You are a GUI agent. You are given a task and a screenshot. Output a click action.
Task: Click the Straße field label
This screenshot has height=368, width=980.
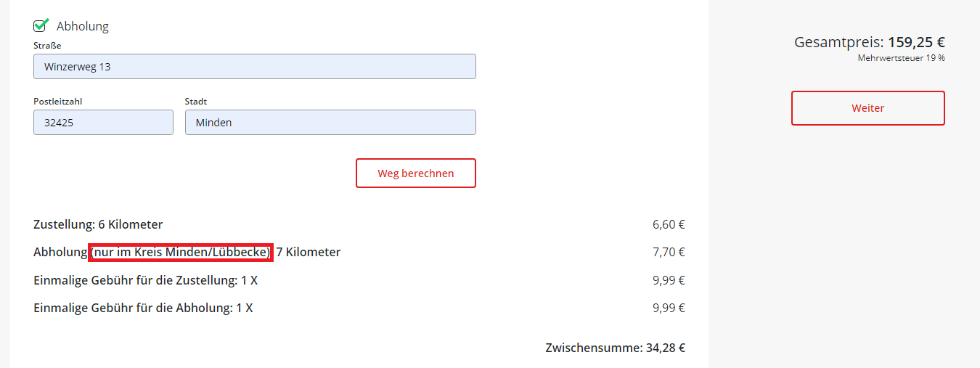(x=47, y=46)
